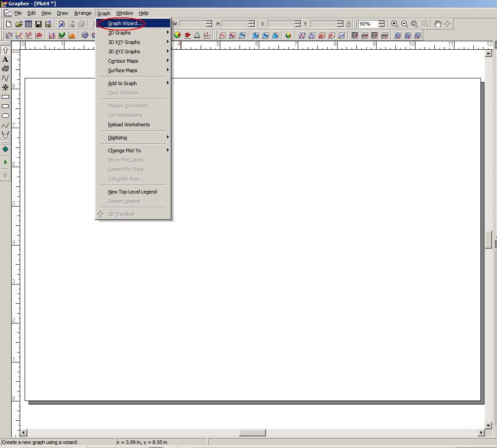Click the zoom percentage field showing 90%
Image resolution: width=497 pixels, height=448 pixels.
click(x=368, y=24)
